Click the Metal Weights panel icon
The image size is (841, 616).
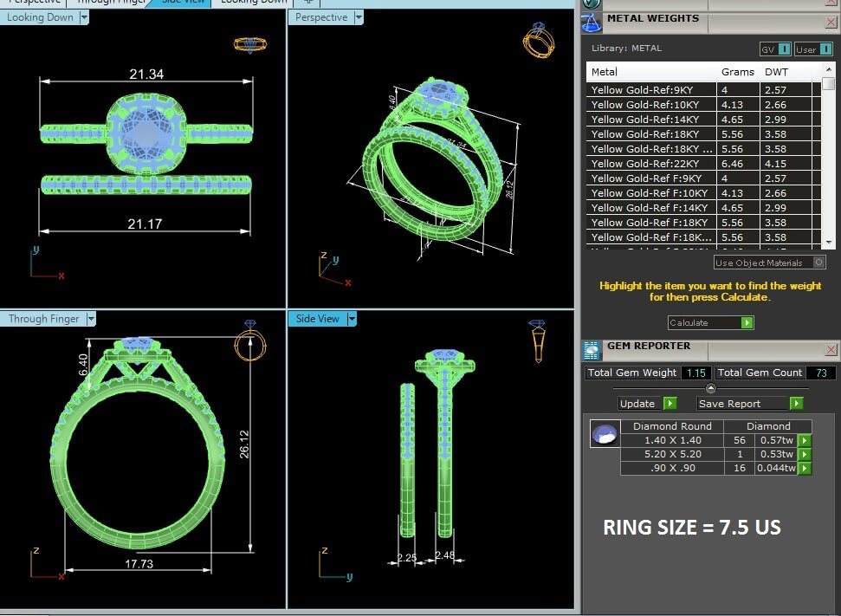point(592,23)
